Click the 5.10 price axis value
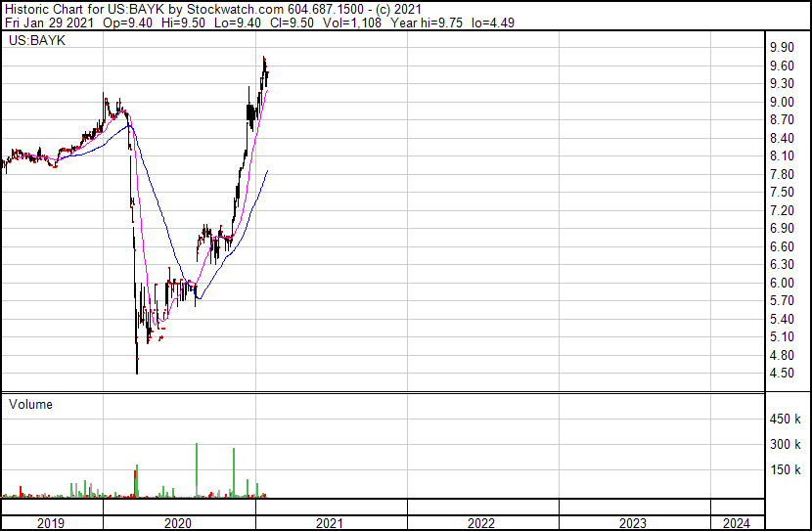812x531 pixels. point(782,337)
